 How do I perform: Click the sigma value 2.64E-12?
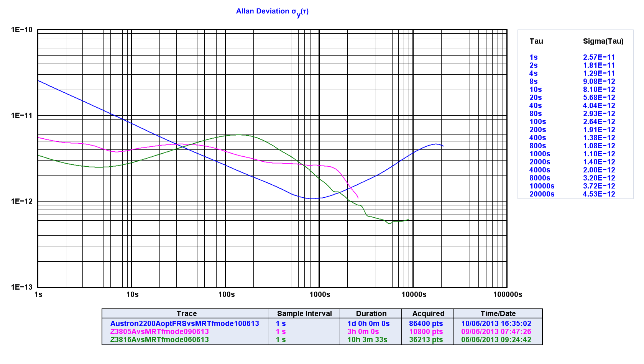[x=599, y=121]
